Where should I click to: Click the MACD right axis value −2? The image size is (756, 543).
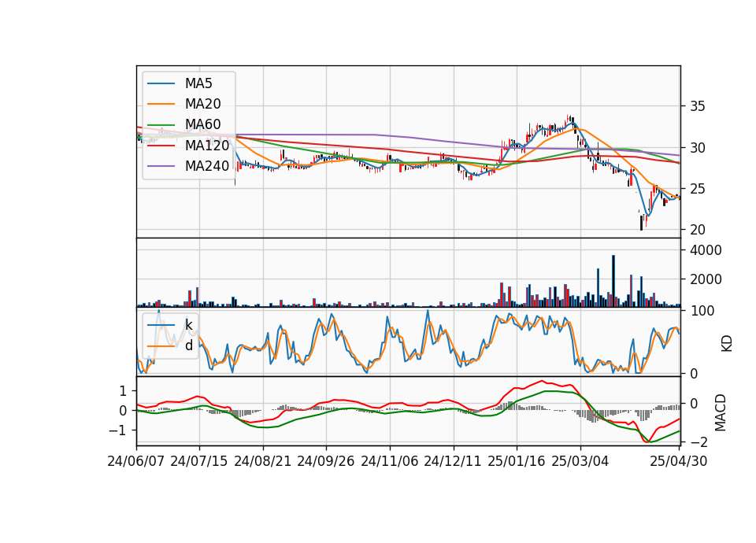[x=699, y=442]
